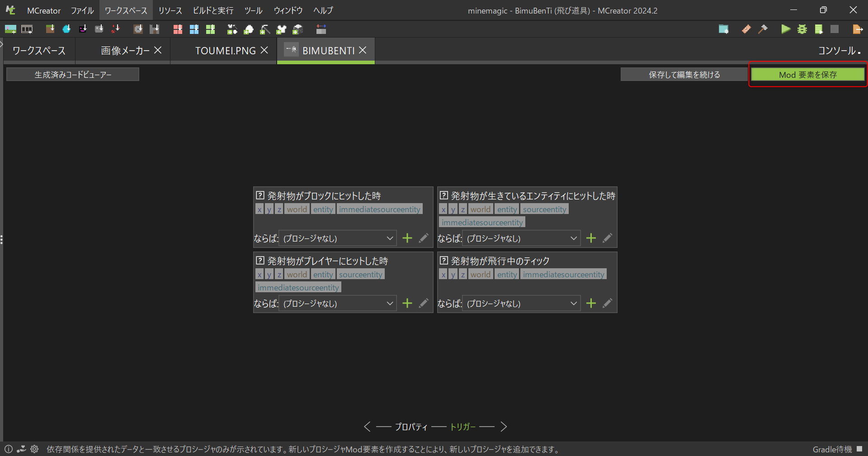Click the create material pack icon

click(297, 29)
